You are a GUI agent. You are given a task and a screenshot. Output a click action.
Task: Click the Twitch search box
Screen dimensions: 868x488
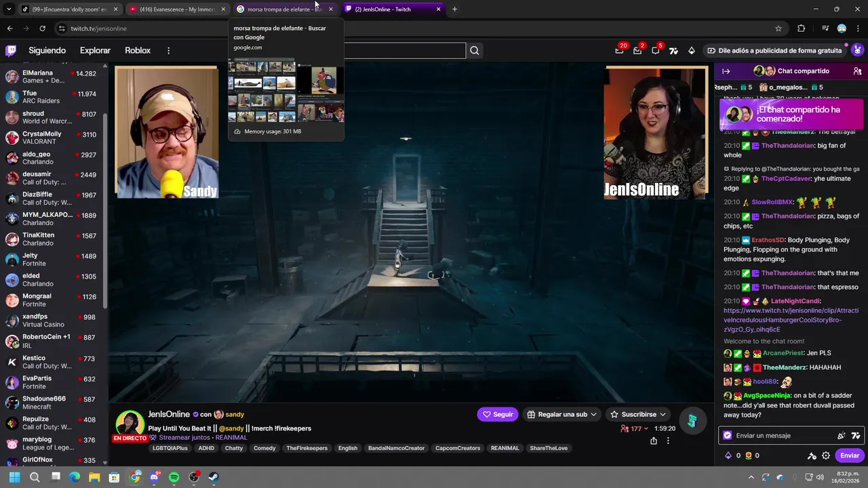coord(405,50)
